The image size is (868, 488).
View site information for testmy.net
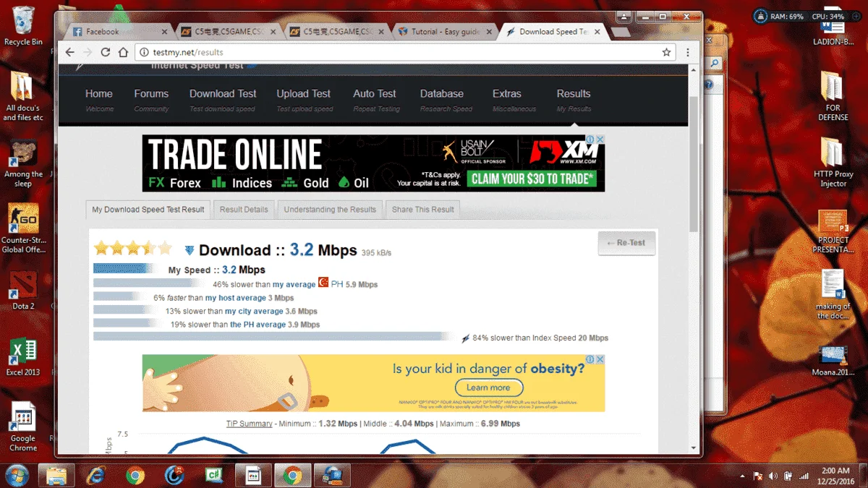[144, 52]
